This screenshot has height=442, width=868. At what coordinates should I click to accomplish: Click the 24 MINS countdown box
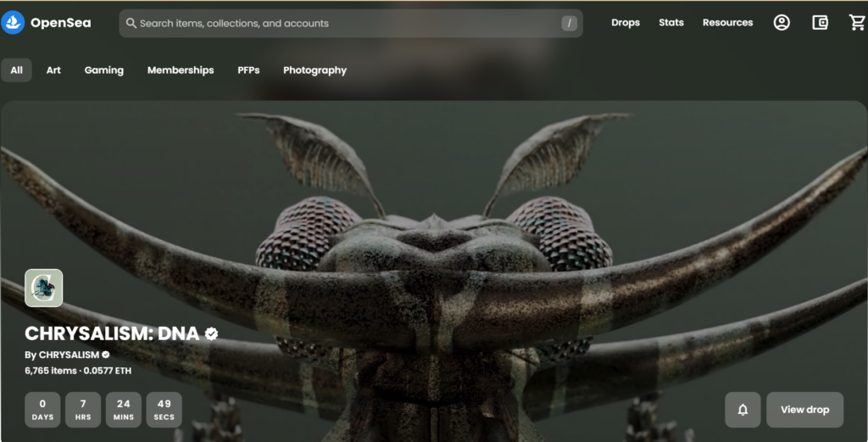coord(124,410)
